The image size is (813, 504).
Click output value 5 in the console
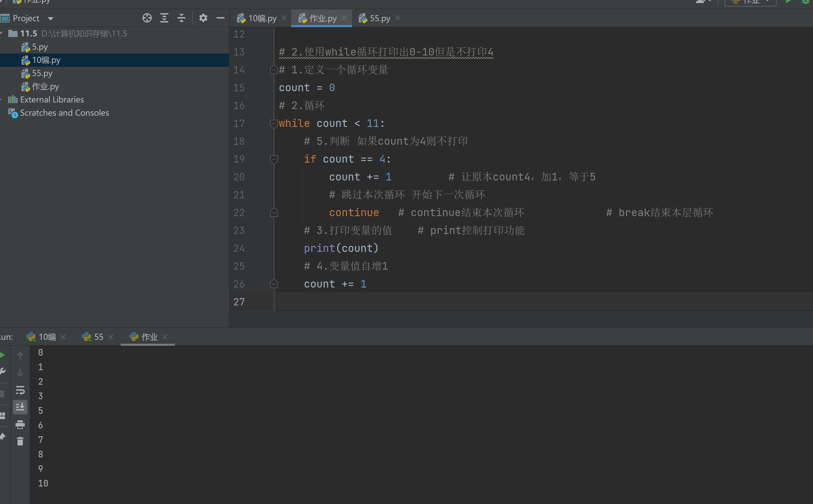click(40, 411)
